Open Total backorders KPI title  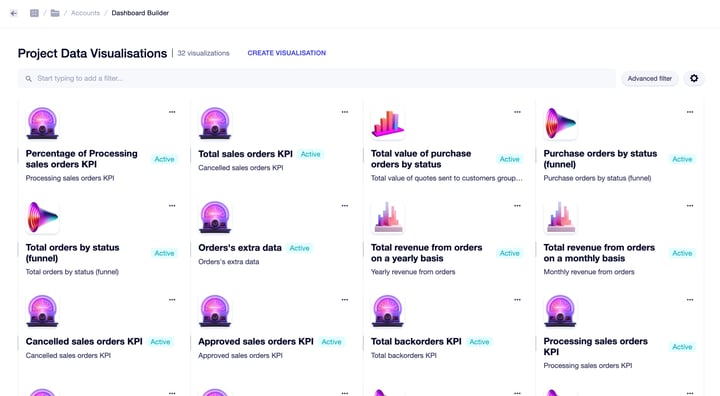[416, 341]
